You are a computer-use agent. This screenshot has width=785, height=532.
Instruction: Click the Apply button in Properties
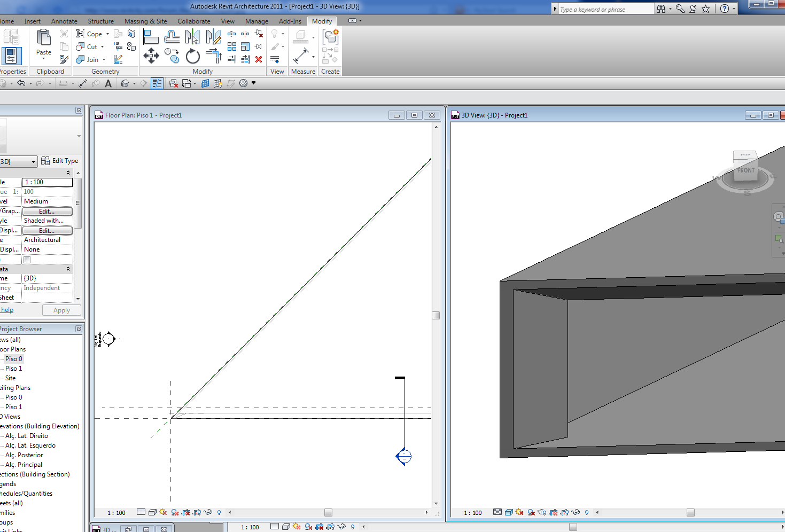[61, 310]
